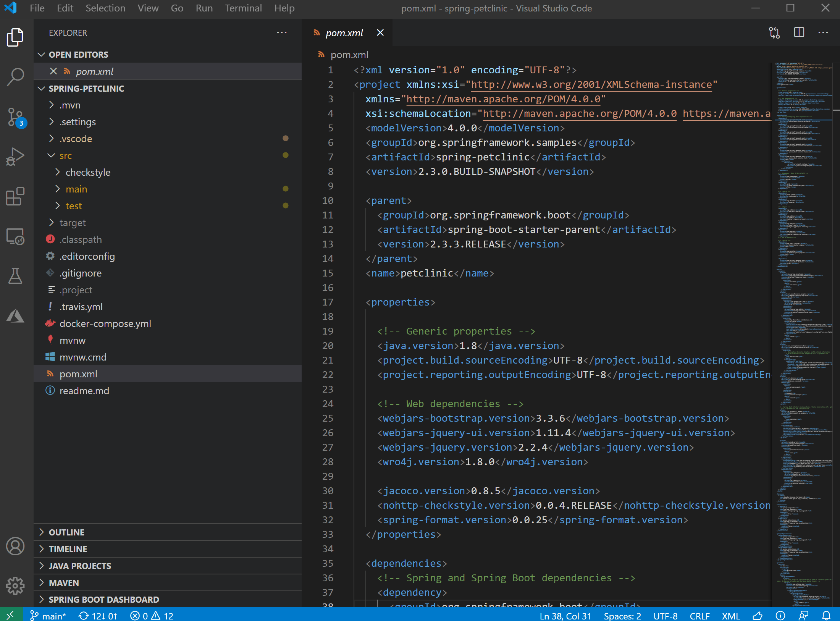Expand the .mvn folder

click(70, 105)
